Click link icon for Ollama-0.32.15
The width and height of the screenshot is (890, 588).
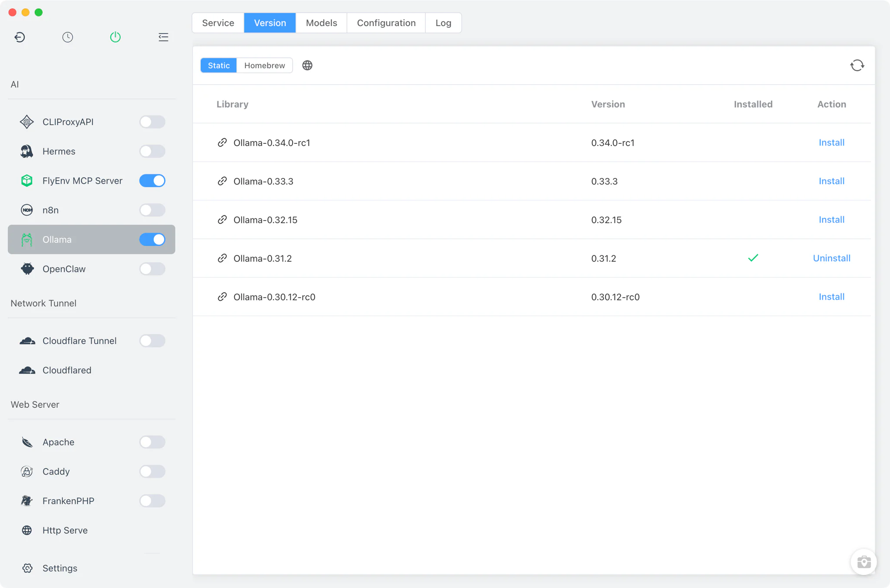222,220
